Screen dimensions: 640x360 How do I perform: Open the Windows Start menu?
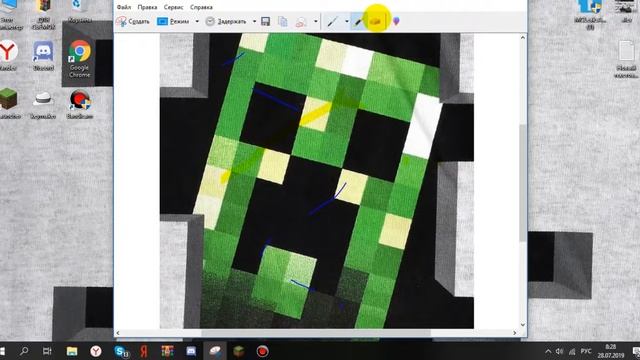pos(2,351)
